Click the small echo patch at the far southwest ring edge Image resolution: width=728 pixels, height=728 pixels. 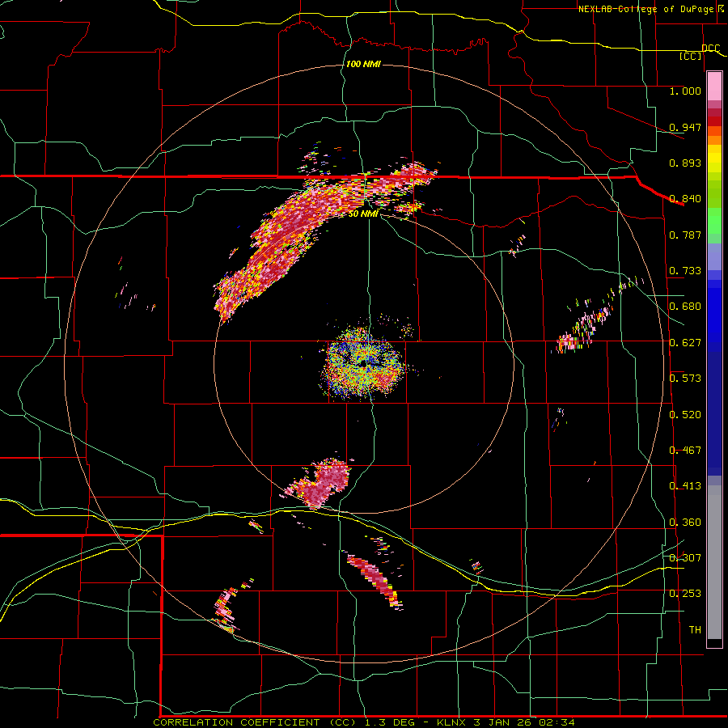226,608
